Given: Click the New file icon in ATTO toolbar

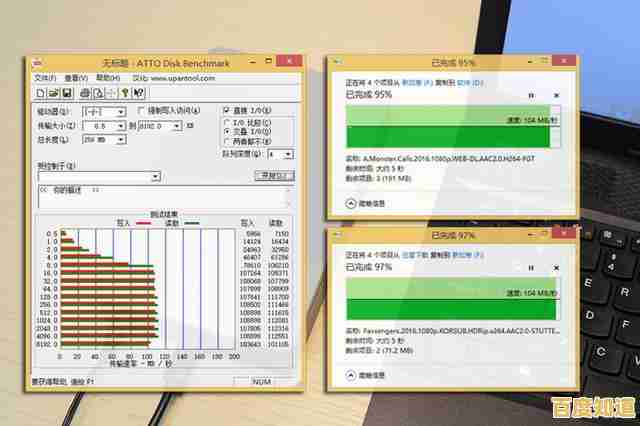Looking at the screenshot, I should click(40, 93).
